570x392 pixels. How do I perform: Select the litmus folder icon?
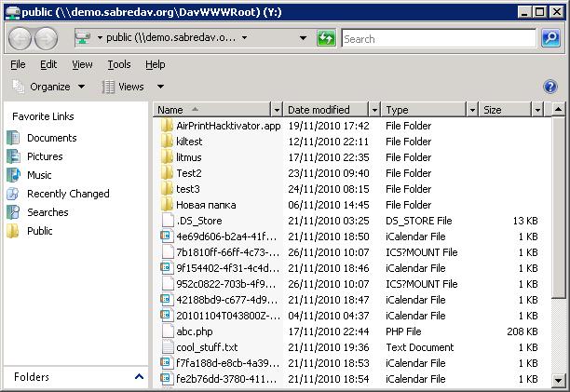167,157
